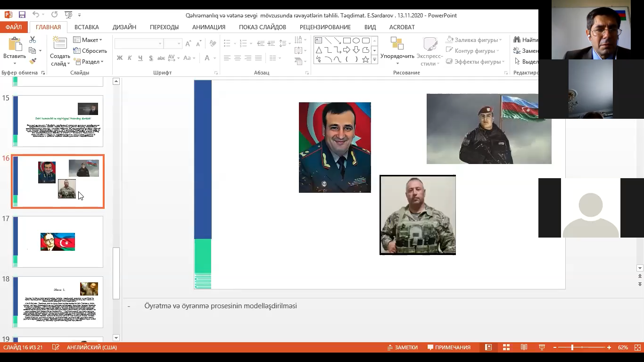Select the Rectangle shape in shapes gallery
The height and width of the screenshot is (362, 644).
click(347, 41)
